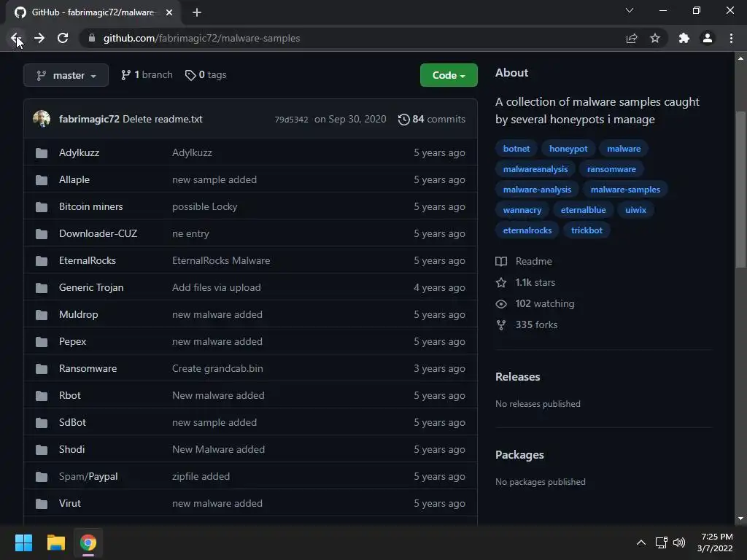View the 84 commits history
Viewport: 747px width, 560px height.
tap(432, 119)
